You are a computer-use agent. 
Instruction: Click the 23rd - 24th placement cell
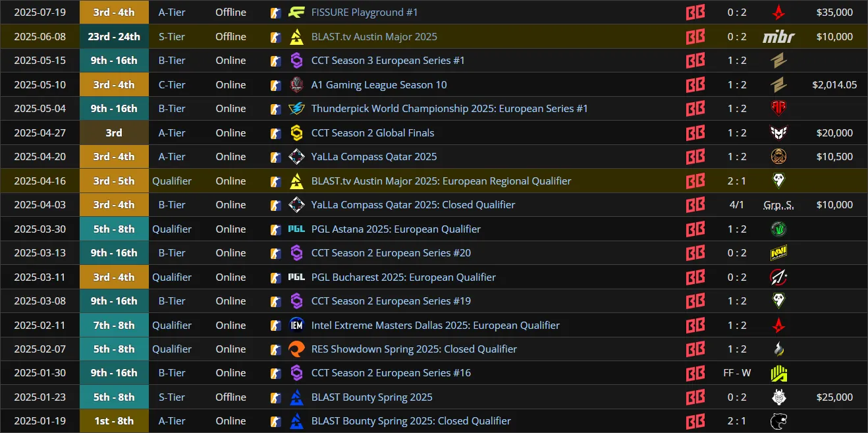[114, 37]
